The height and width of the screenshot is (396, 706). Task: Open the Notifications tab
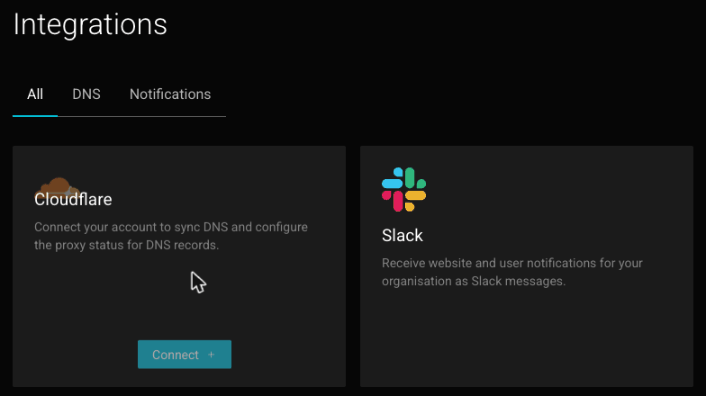pos(170,94)
